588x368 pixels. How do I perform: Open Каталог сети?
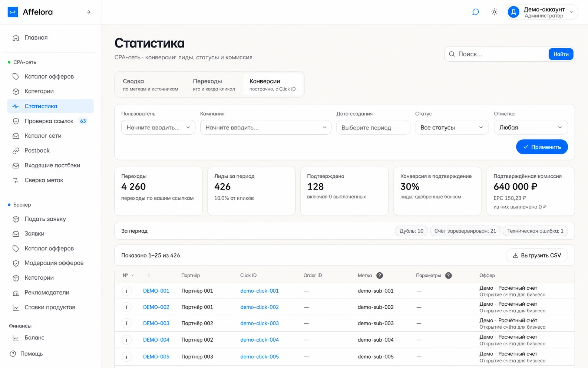50,136
